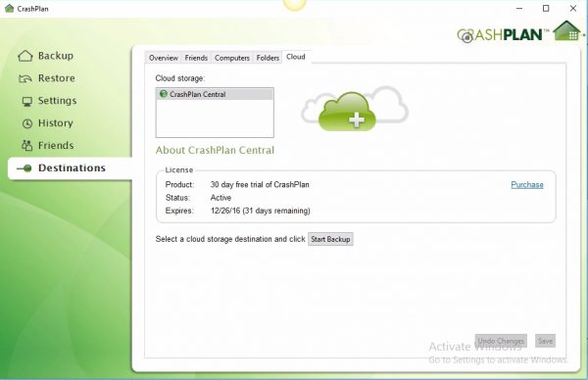Click the 'Active' status value
Viewport: 588px width, 380px height.
pyautogui.click(x=220, y=198)
